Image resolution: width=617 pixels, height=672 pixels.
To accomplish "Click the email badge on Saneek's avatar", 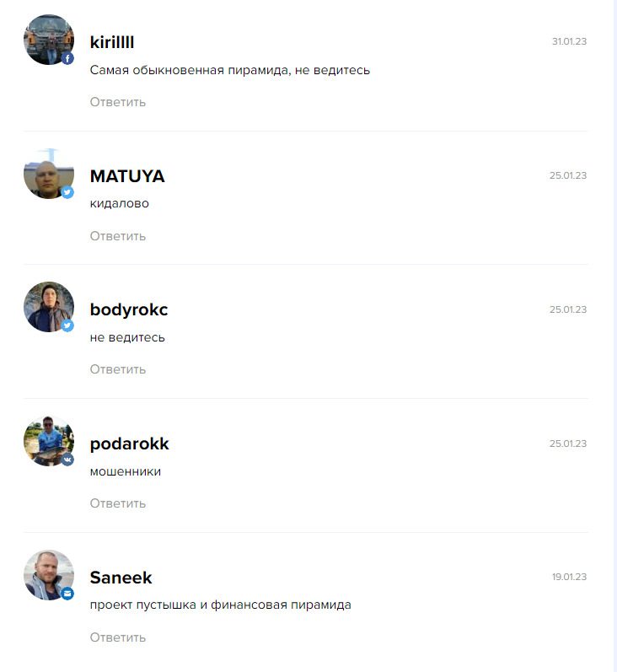I will pyautogui.click(x=67, y=594).
